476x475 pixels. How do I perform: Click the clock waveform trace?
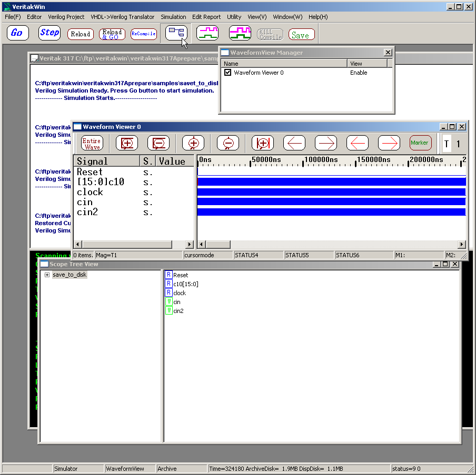[x=332, y=192]
